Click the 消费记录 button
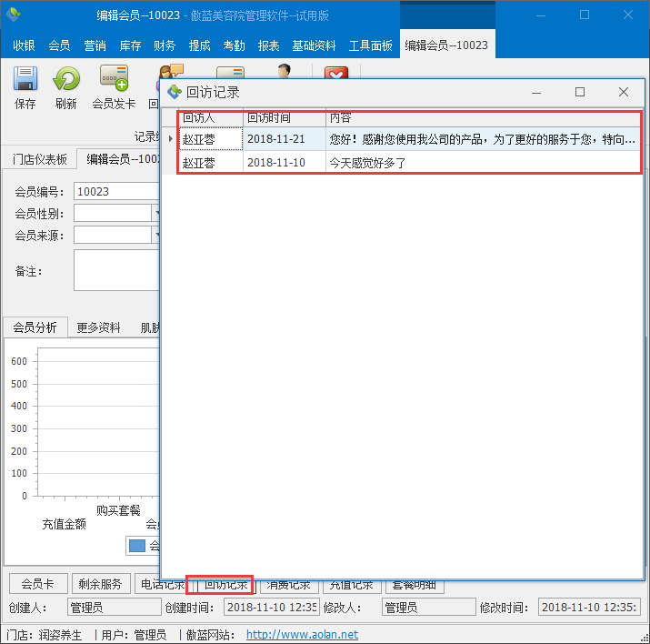 tap(288, 587)
